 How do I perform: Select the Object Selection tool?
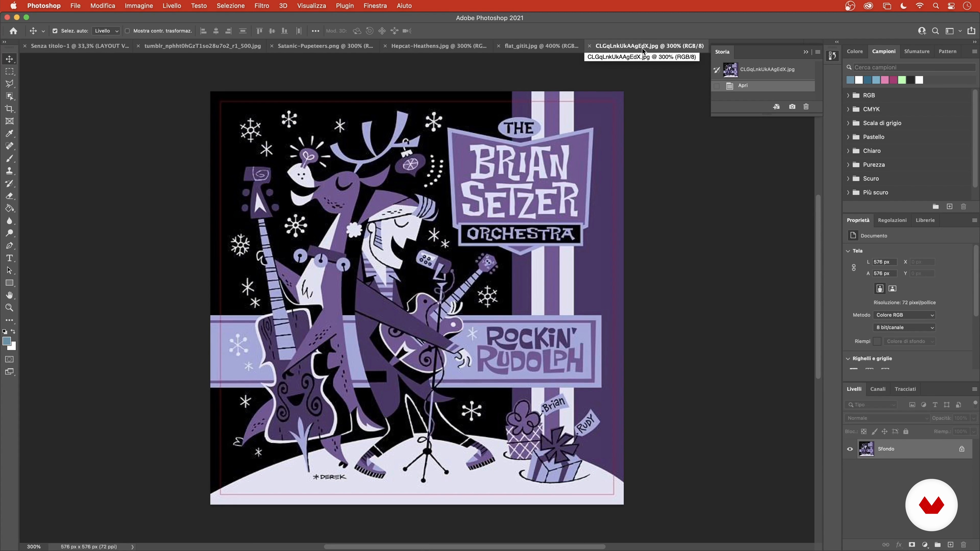[x=9, y=96]
